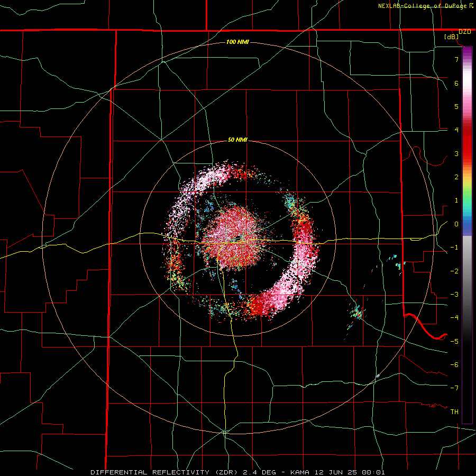Click the TH threshold label on legend

[x=454, y=412]
